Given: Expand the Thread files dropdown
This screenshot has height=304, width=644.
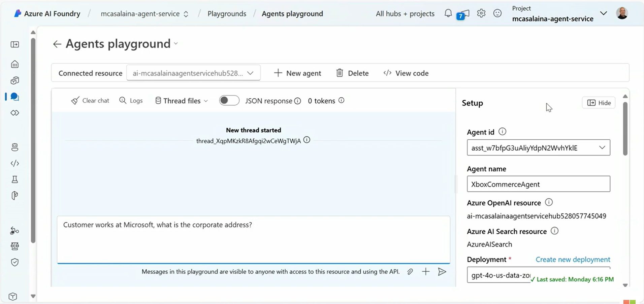Looking at the screenshot, I should pyautogui.click(x=182, y=101).
